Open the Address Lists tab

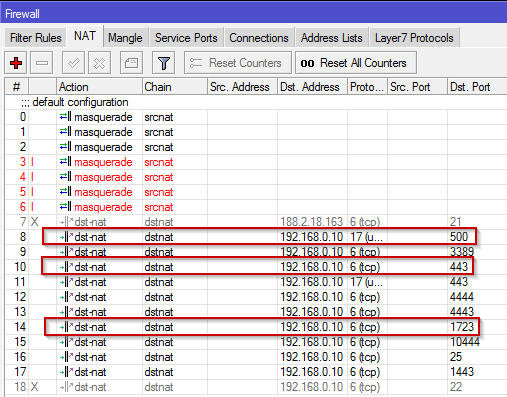(331, 38)
